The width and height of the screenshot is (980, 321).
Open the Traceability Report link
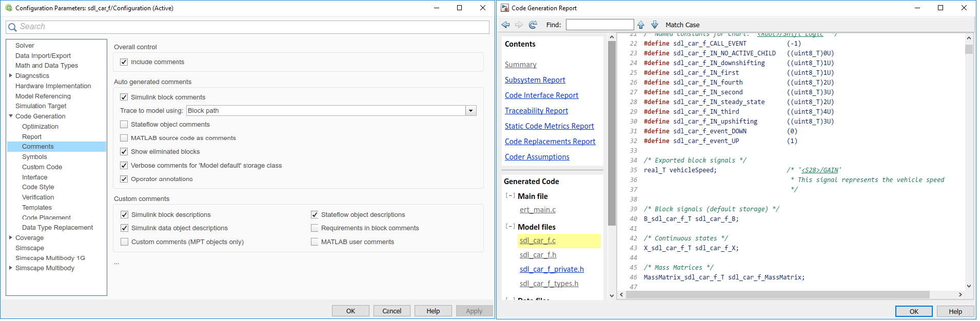pos(536,111)
